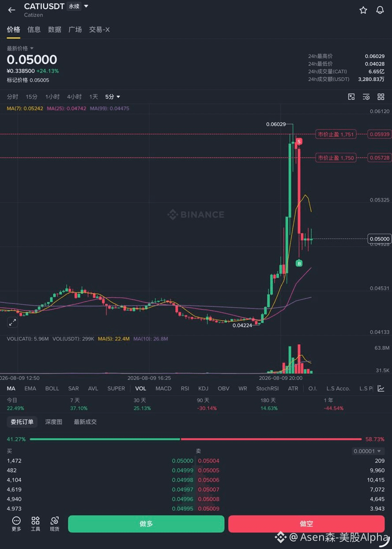Toggle the StochRSI indicator
Image resolution: width=392 pixels, height=549 pixels.
tap(268, 389)
